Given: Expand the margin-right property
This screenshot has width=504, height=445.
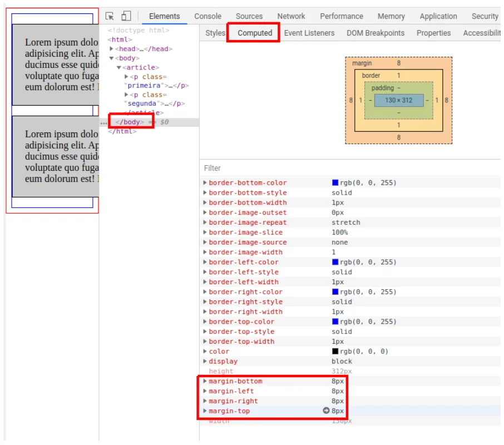Looking at the screenshot, I should click(205, 401).
